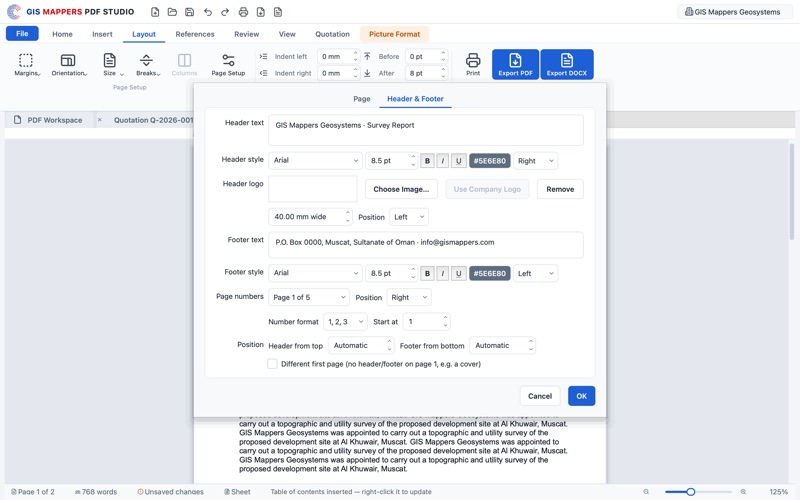Click the zoom out magnifier in the status bar

point(646,492)
